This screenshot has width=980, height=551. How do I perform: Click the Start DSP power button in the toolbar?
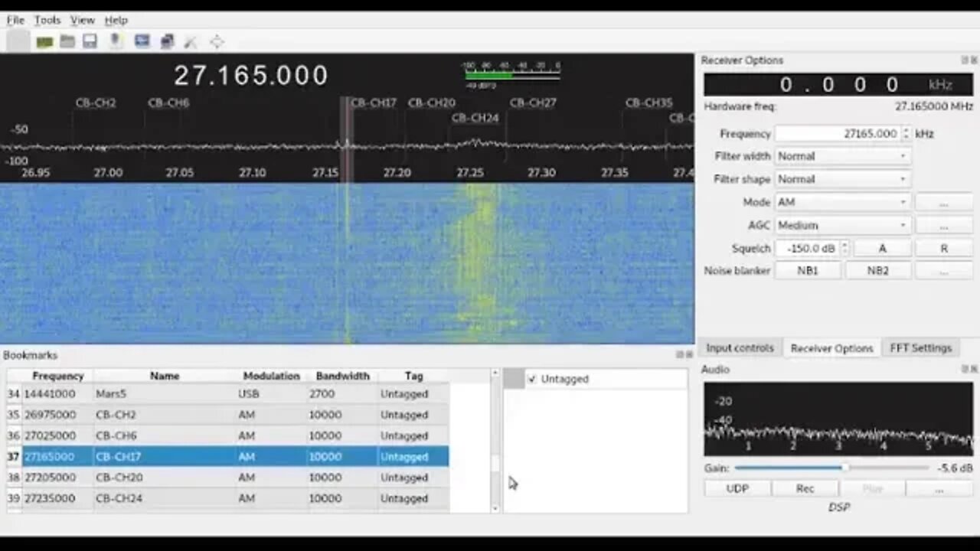coord(18,41)
